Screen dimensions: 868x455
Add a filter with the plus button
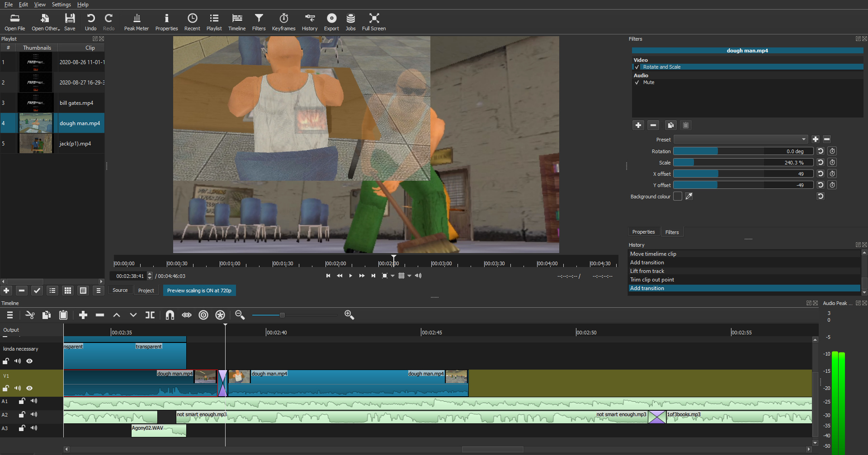(x=638, y=125)
